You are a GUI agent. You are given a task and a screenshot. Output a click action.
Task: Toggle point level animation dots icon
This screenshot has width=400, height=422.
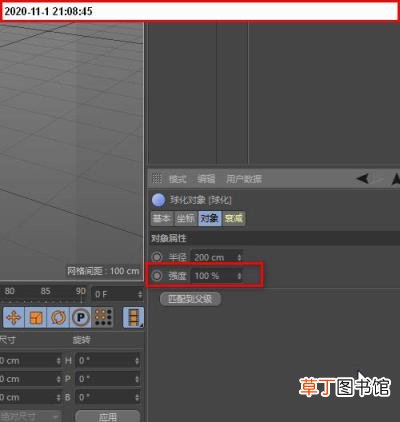103,317
